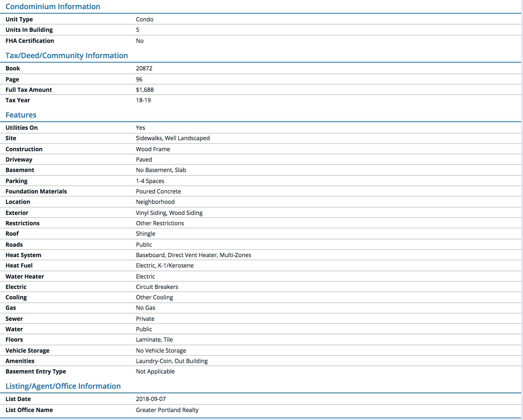Screen dimensions: 523x420
Task: Select the Roads label
Action: (14, 245)
